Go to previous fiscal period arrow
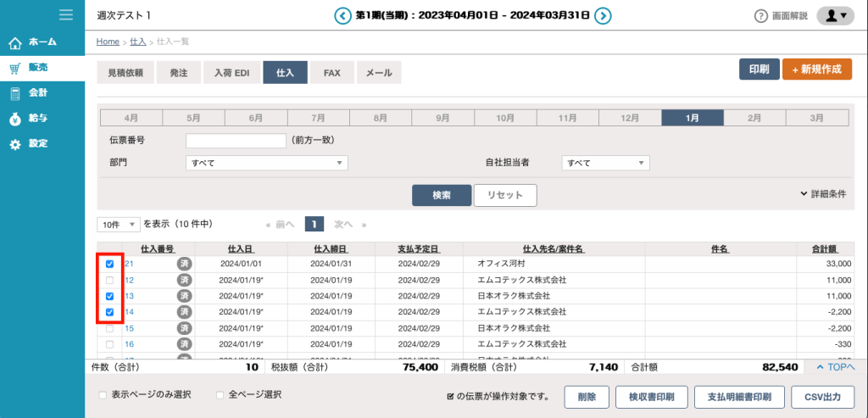868x418 pixels. coord(342,16)
